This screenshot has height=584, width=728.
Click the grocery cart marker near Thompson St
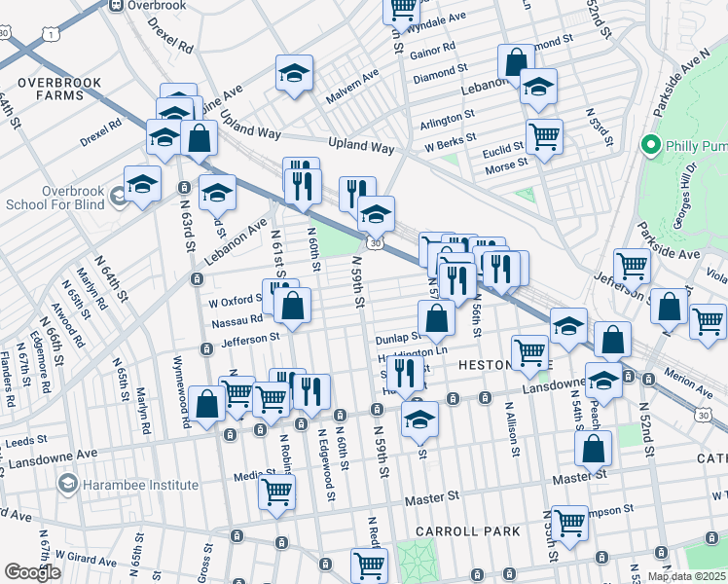[x=569, y=524]
